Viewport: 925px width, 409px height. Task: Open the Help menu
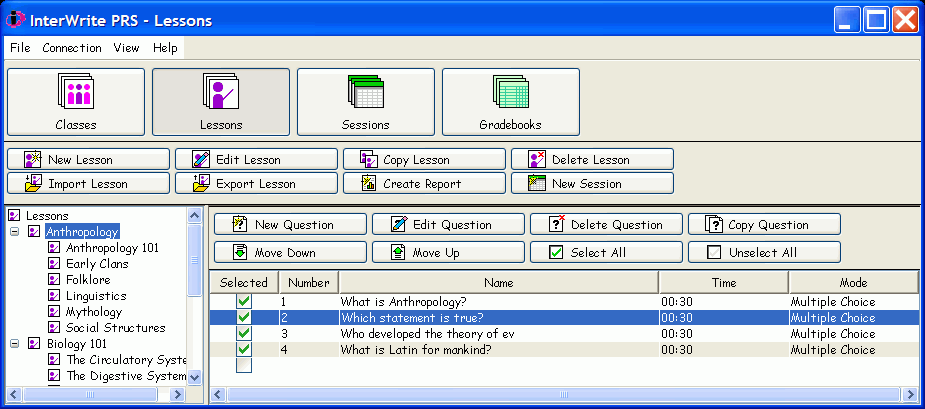[165, 48]
